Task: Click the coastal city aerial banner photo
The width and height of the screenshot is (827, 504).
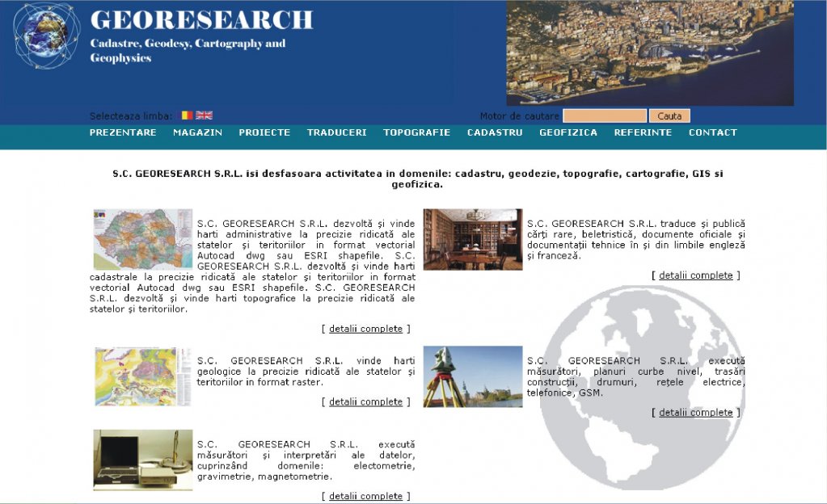Action: click(650, 52)
